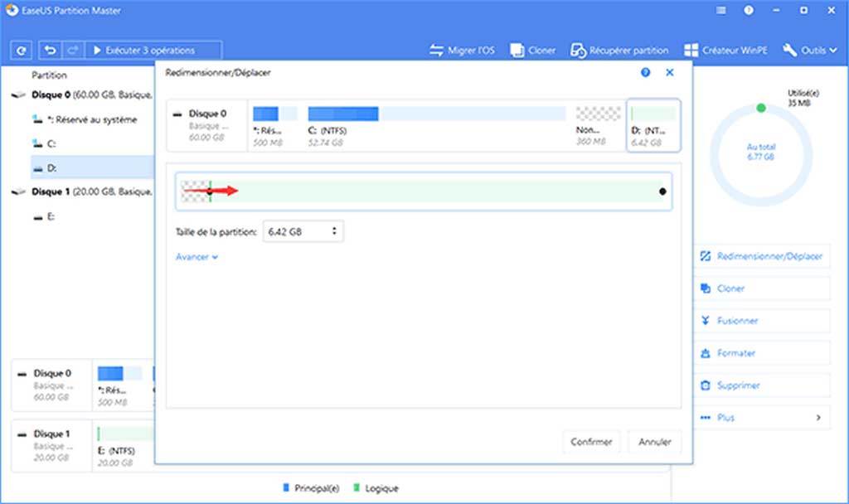
Task: Select E: (NTFS) block in the bottom disk map
Action: click(x=125, y=445)
